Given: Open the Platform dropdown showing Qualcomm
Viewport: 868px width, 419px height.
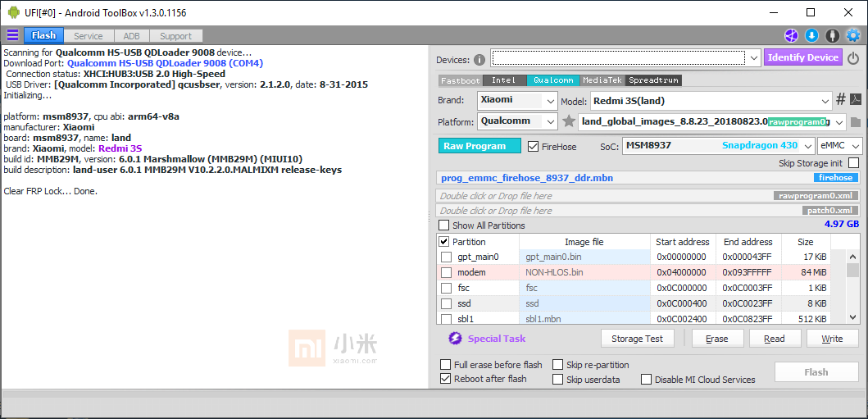Looking at the screenshot, I should coord(550,121).
